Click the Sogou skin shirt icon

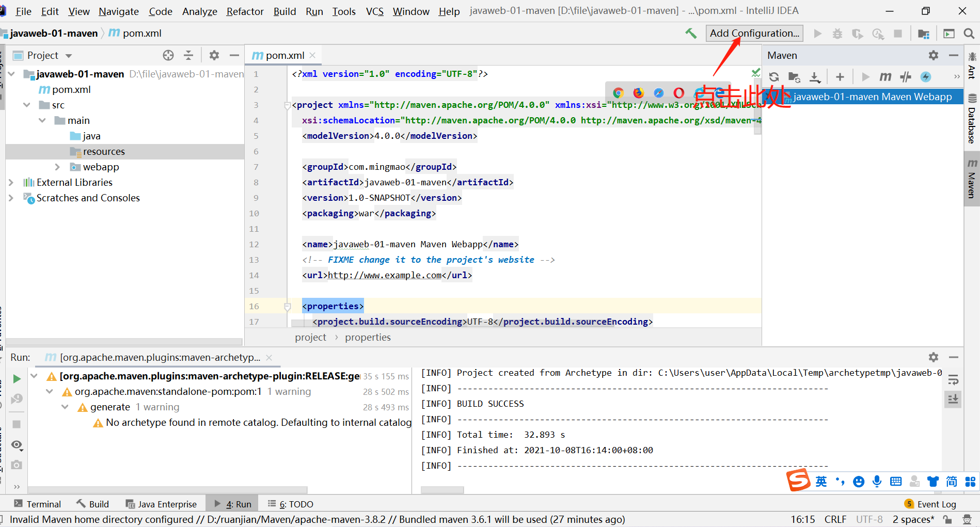tap(933, 482)
